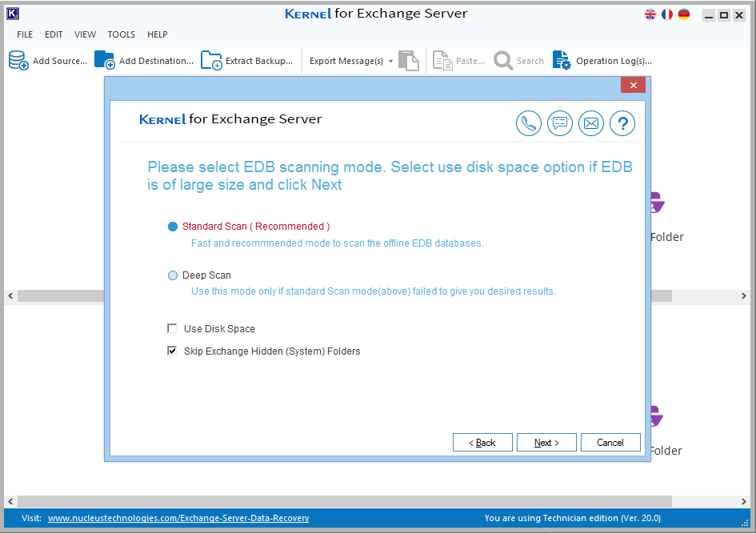Open Operation Log(s) from the toolbar icon
Viewport: 756px width, 534px height.
coord(562,61)
